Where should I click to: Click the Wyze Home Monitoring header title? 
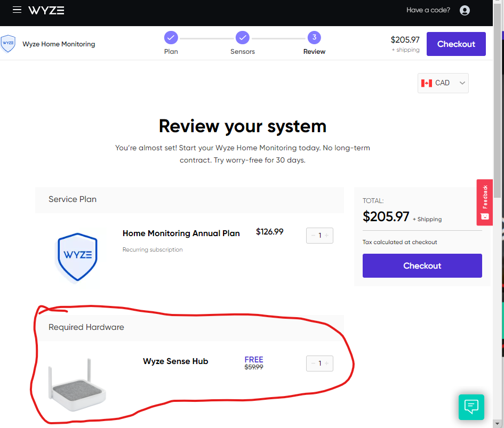point(59,44)
